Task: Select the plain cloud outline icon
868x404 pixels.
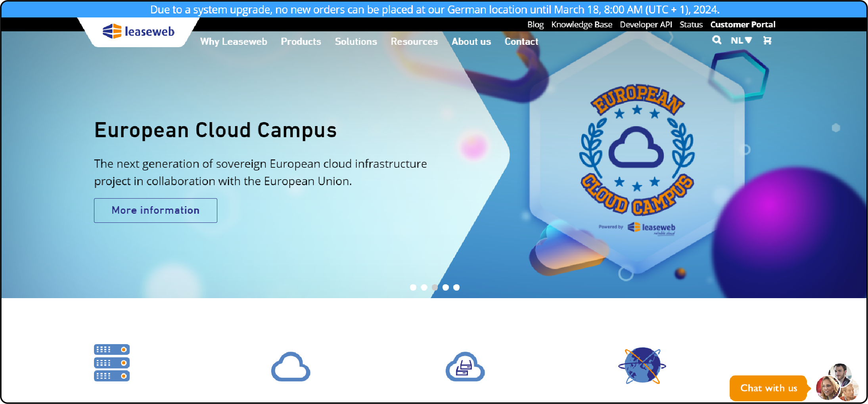Action: (x=291, y=367)
